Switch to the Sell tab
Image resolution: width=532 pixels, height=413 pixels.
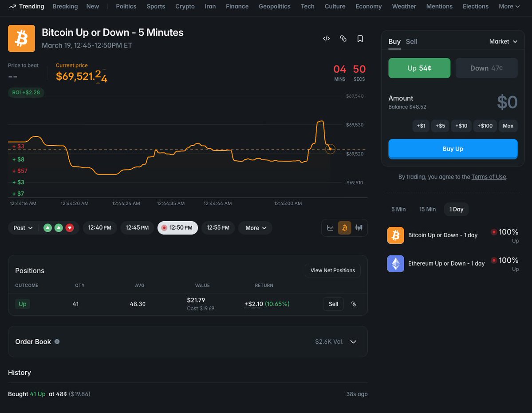coord(411,41)
